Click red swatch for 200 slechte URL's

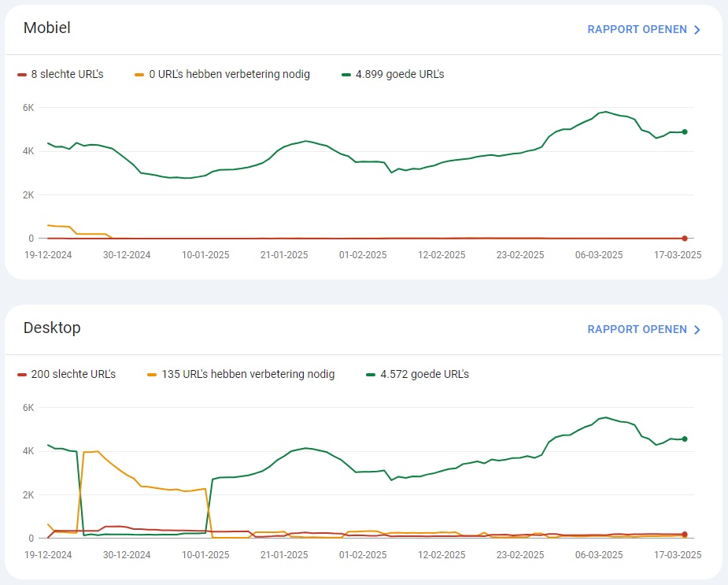[x=22, y=375]
